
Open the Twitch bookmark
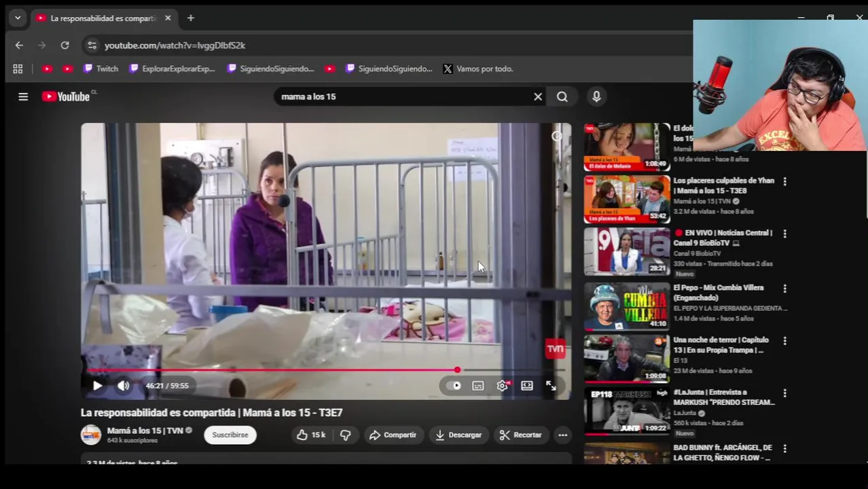click(x=101, y=69)
